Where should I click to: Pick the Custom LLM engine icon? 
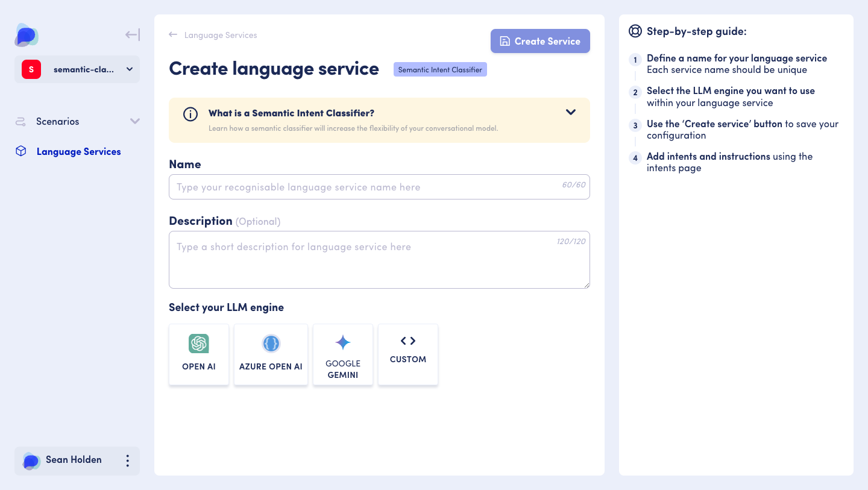pyautogui.click(x=408, y=341)
